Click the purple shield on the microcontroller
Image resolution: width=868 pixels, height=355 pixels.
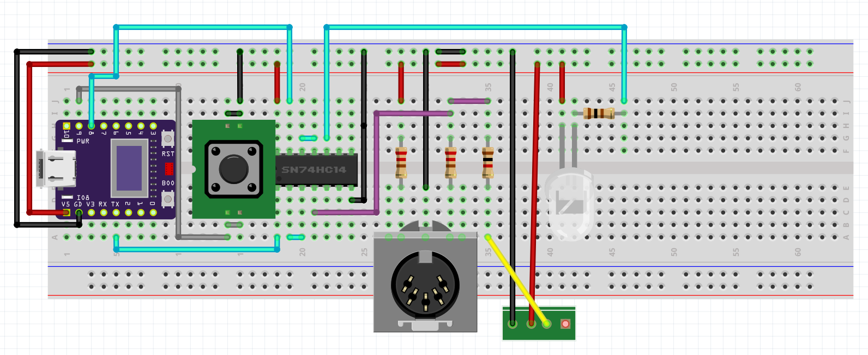pyautogui.click(x=129, y=168)
